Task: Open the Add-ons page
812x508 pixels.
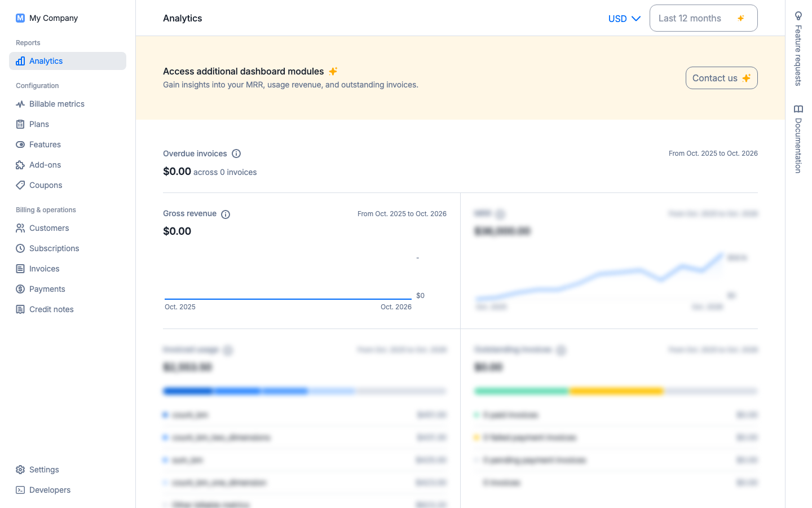Action: click(x=68, y=165)
